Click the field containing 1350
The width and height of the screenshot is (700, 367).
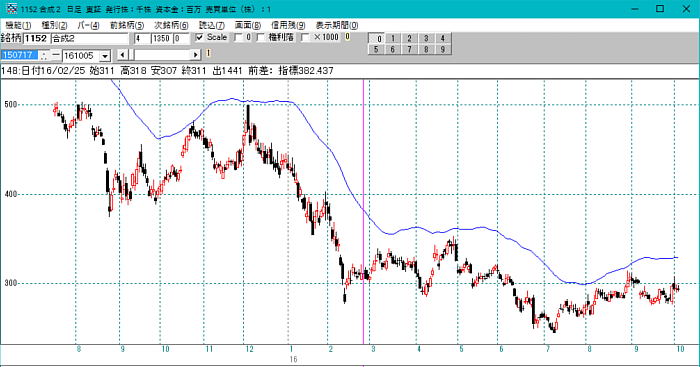(162, 38)
